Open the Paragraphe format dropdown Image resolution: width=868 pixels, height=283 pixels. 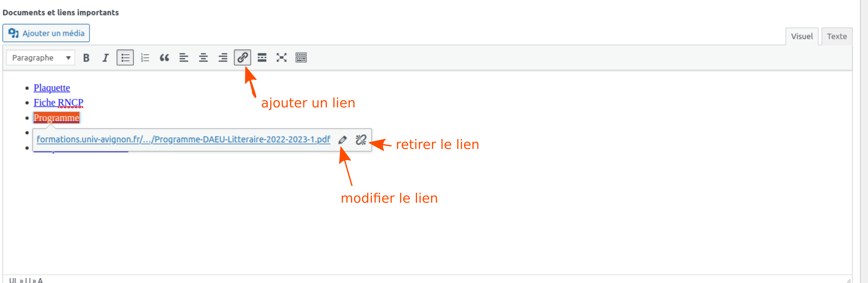(x=41, y=57)
